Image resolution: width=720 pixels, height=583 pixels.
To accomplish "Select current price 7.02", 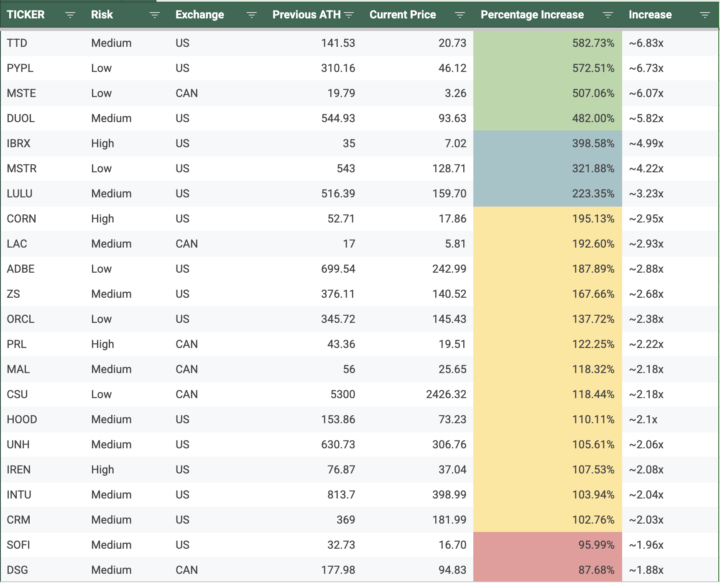I will [x=418, y=144].
